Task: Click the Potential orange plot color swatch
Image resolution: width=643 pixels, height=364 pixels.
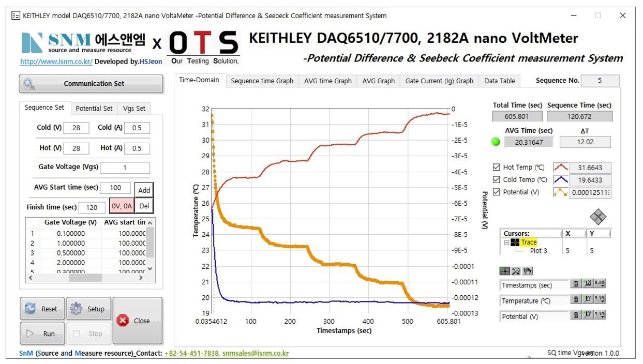Action: click(561, 192)
